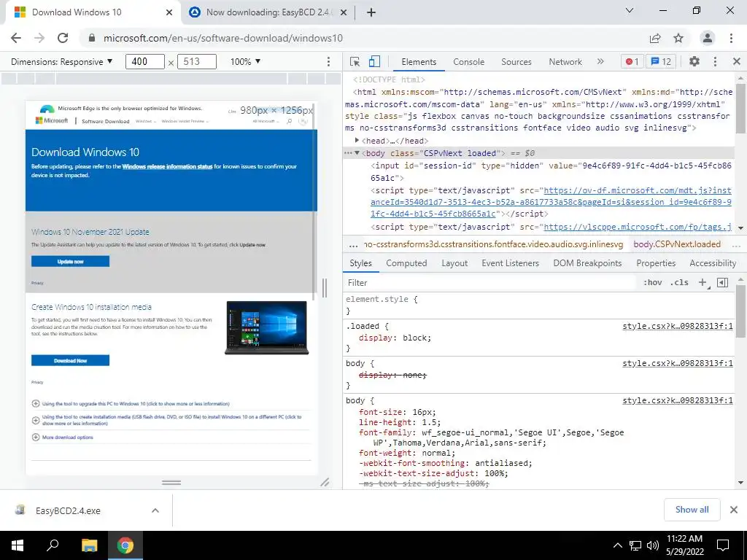Screen dimensions: 747x560
Task: Click the share page icon in address bar
Action: pyautogui.click(x=655, y=38)
